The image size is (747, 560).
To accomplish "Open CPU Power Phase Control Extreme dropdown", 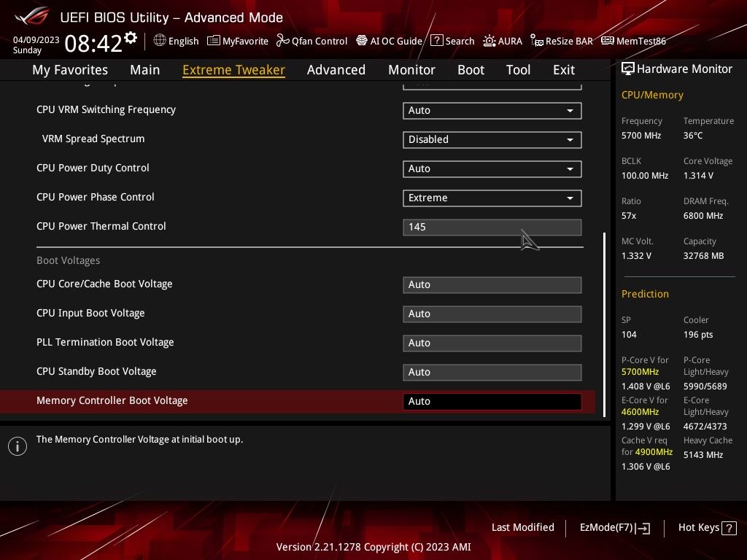I will (492, 198).
